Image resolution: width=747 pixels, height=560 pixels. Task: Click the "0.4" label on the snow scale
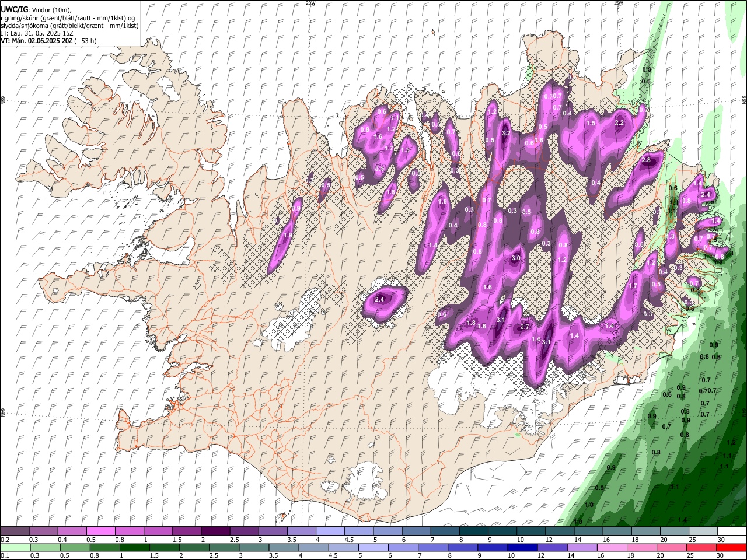(x=62, y=540)
